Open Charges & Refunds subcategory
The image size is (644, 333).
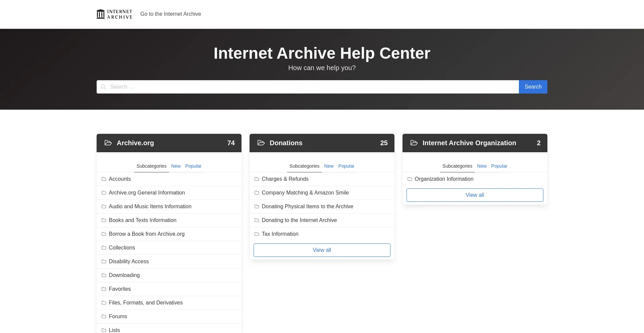pyautogui.click(x=285, y=179)
